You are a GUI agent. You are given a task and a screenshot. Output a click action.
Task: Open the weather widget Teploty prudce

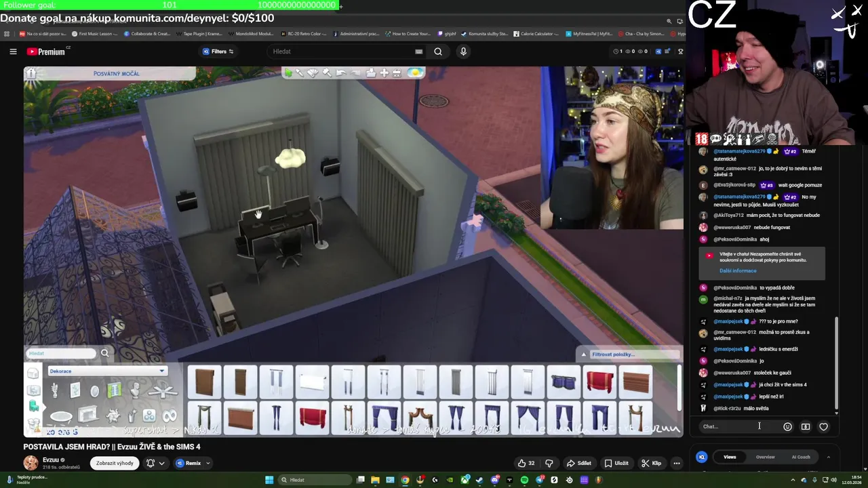pos(27,479)
